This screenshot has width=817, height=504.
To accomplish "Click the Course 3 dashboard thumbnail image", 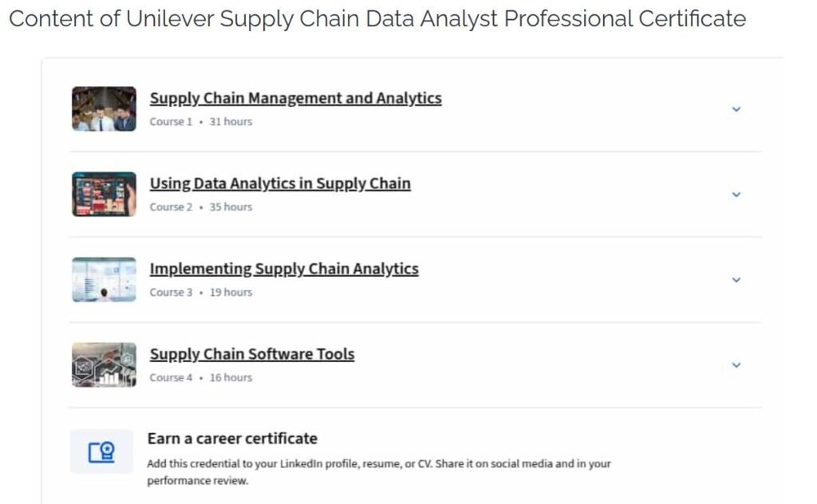I will 103,279.
